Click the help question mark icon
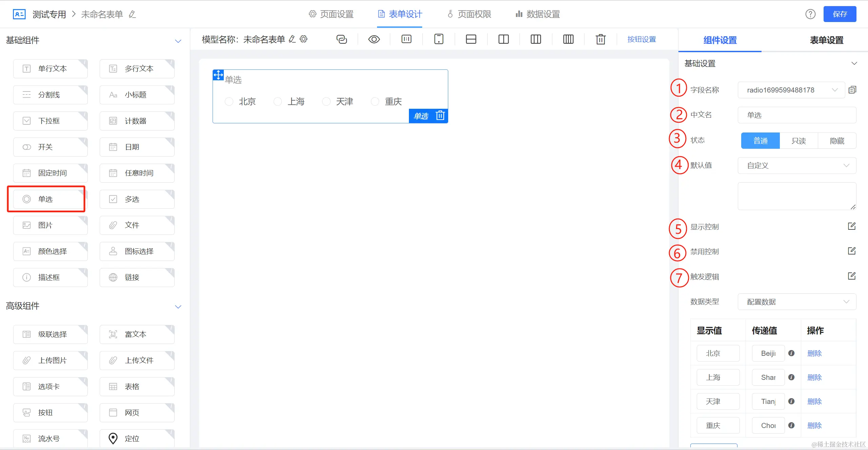Image resolution: width=868 pixels, height=450 pixels. tap(810, 14)
